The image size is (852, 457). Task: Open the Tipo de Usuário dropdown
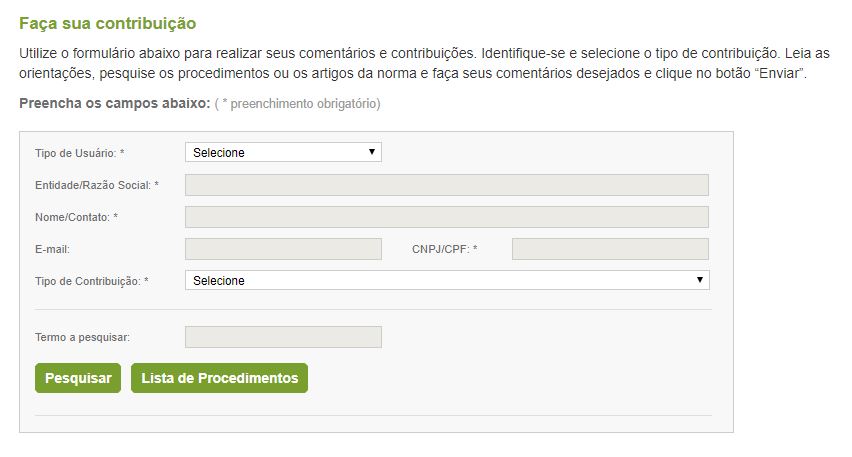click(283, 152)
